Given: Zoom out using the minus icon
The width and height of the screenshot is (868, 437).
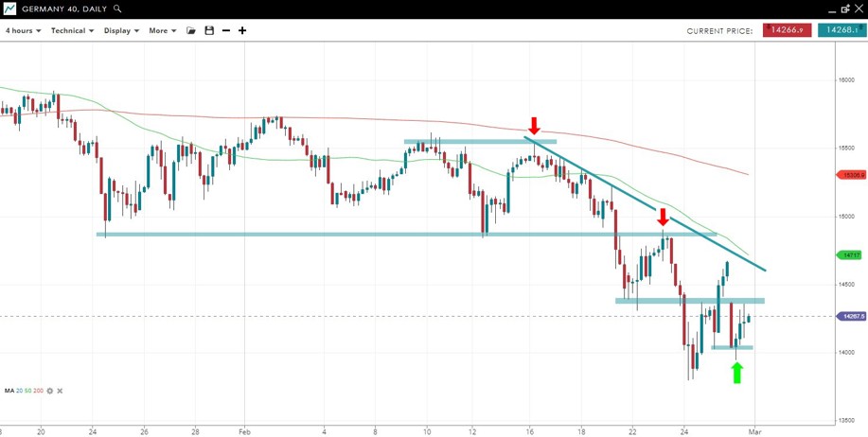Looking at the screenshot, I should [x=226, y=30].
